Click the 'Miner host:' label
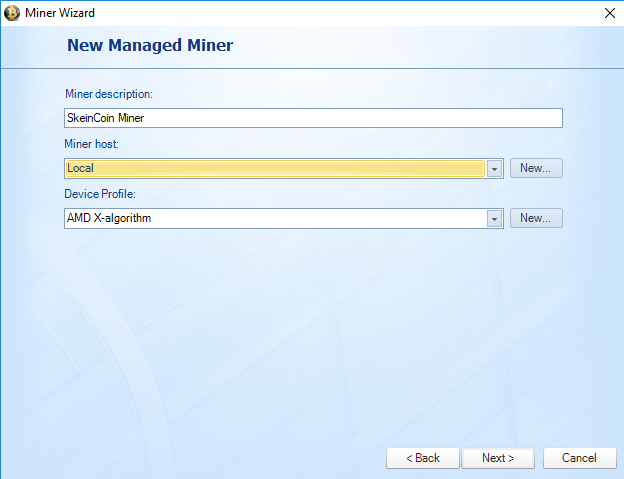This screenshot has height=479, width=624. 92,144
